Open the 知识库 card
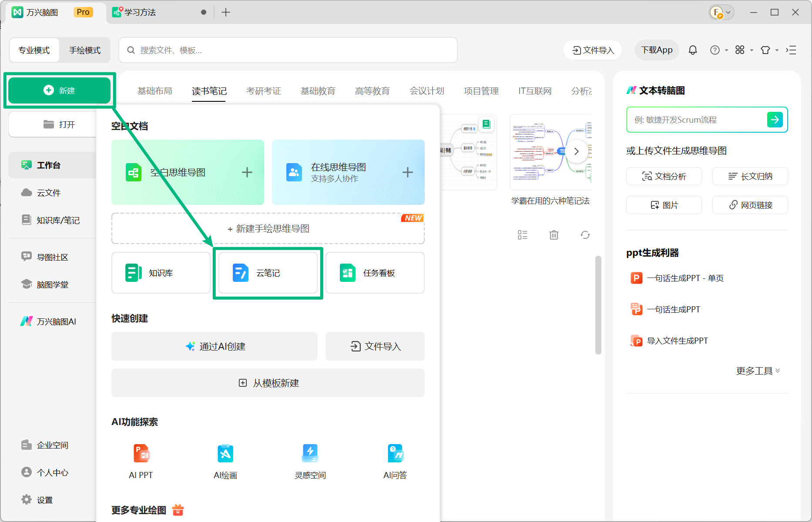 [161, 273]
